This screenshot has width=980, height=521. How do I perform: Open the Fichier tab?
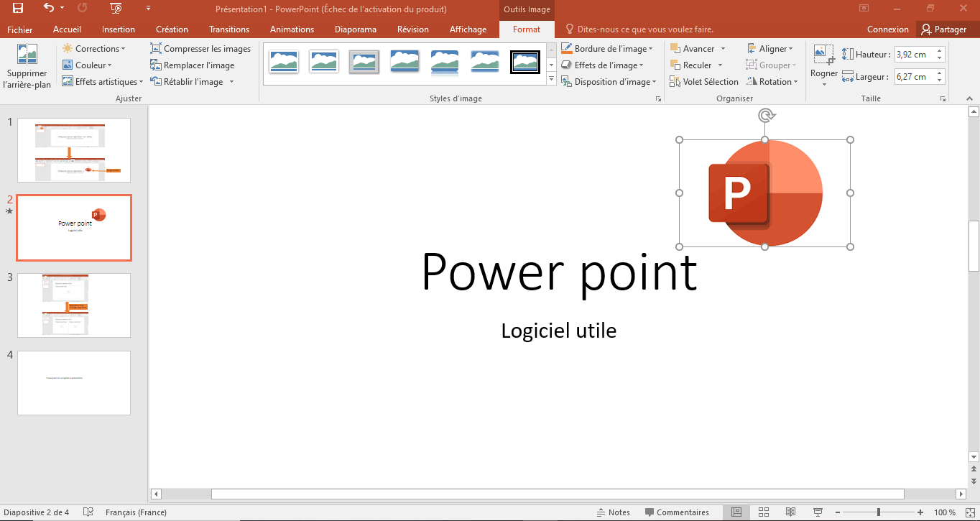[x=20, y=29]
